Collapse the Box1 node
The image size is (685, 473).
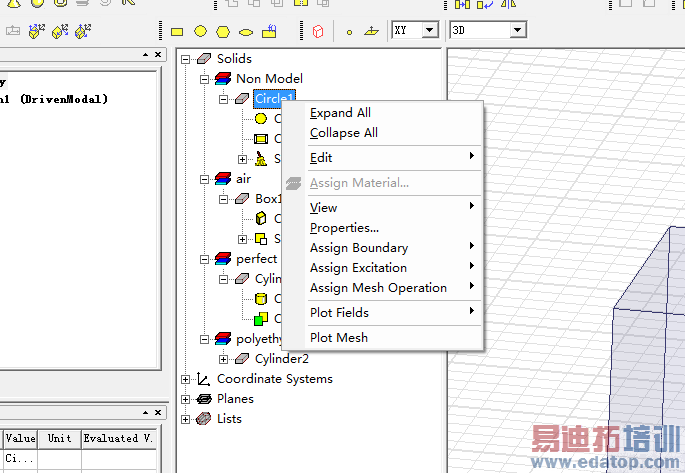click(223, 199)
